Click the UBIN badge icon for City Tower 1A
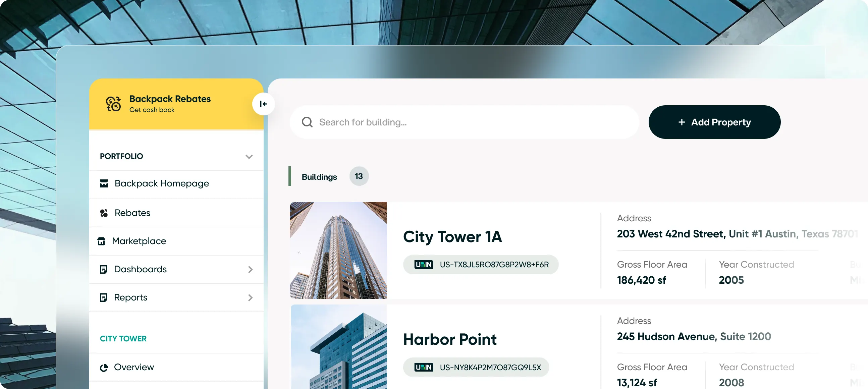The image size is (868, 389). (x=424, y=265)
